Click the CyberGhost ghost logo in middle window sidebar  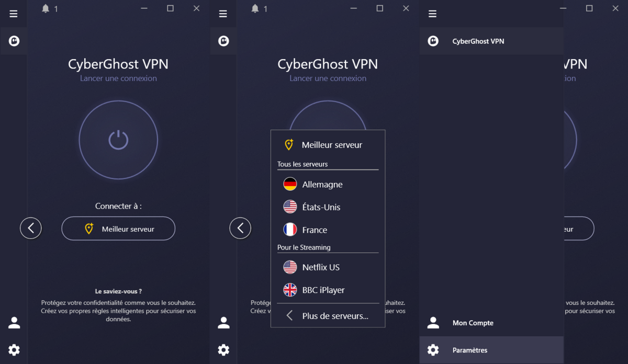pyautogui.click(x=223, y=41)
